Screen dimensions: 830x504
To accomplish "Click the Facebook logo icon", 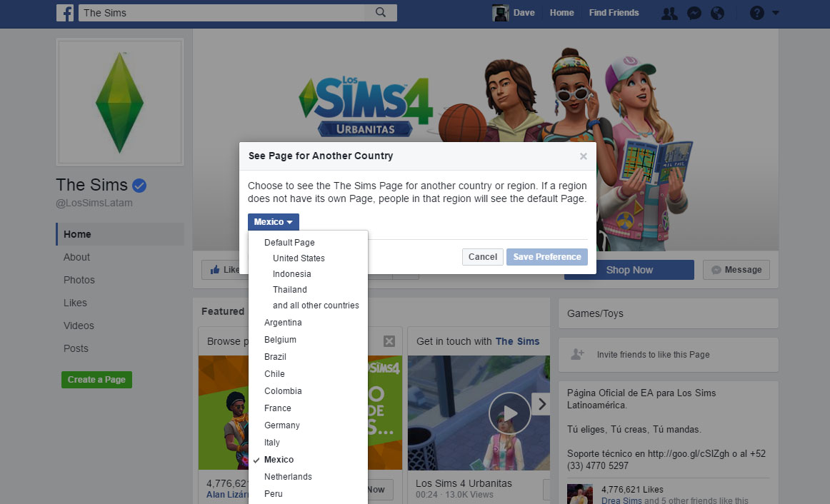I will 65,13.
